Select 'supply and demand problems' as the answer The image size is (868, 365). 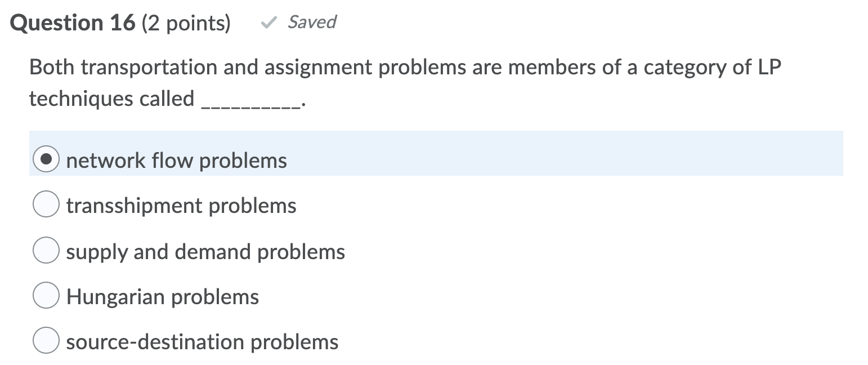(46, 250)
